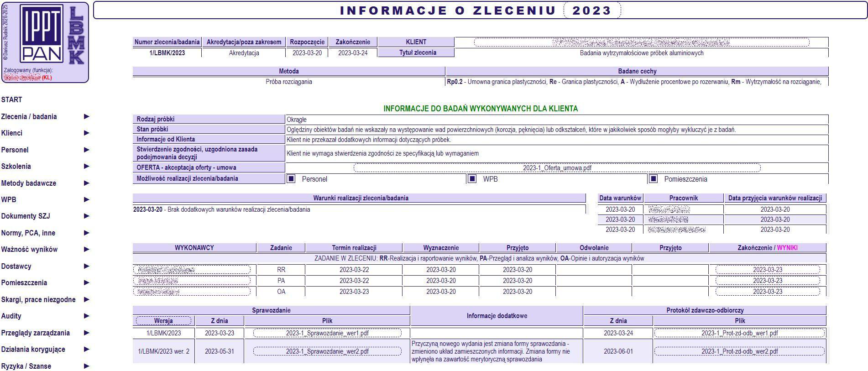868x371 pixels.
Task: Open the START menu item
Action: point(11,99)
